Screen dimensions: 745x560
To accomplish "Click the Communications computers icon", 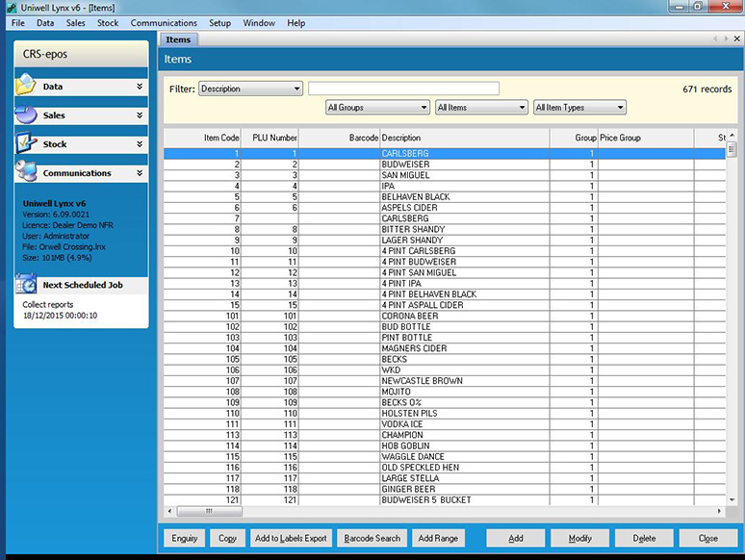I will pyautogui.click(x=26, y=173).
